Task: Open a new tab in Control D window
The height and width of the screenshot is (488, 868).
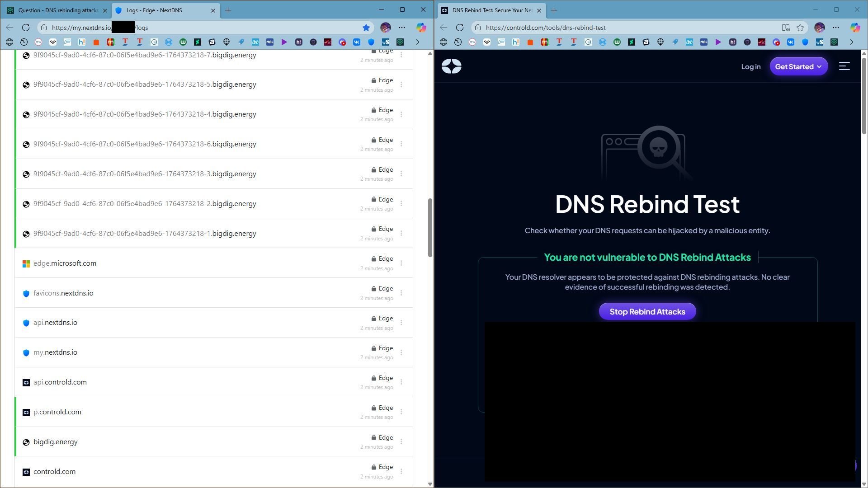Action: click(x=554, y=10)
